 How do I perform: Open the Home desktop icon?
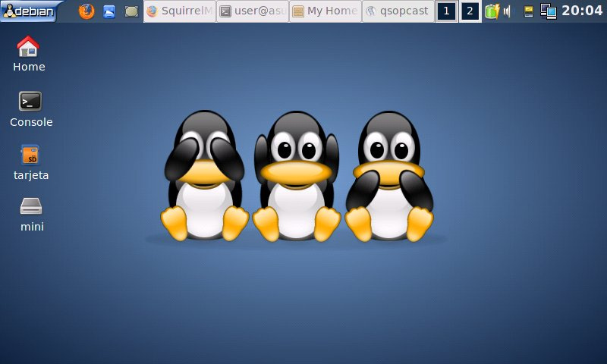pyautogui.click(x=29, y=53)
